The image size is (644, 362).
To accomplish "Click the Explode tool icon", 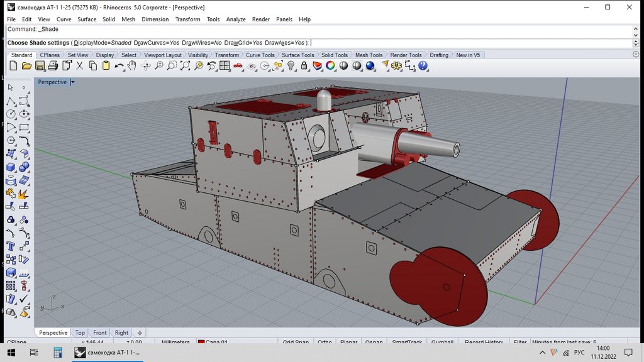I will coord(24,194).
